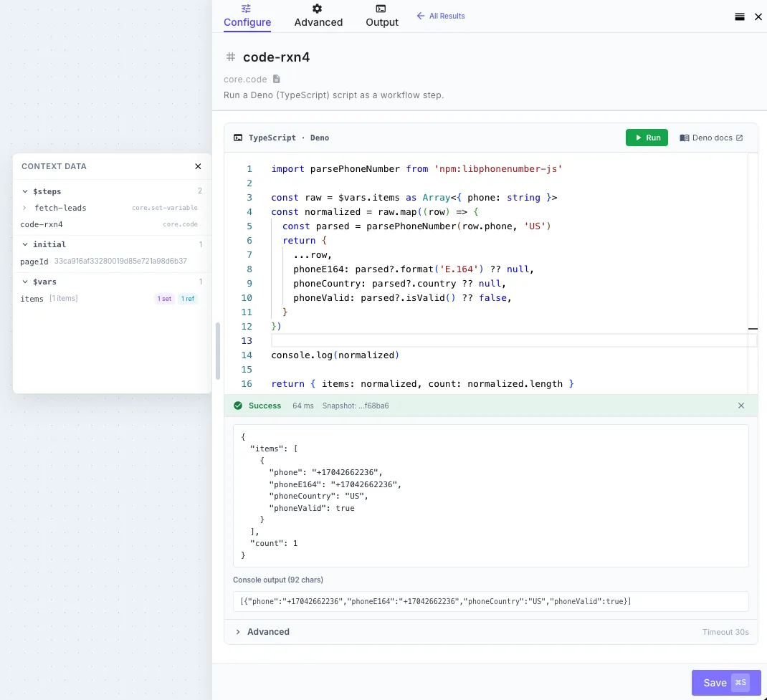Toggle the '1 ref' badge on items
This screenshot has height=700, width=767.
click(x=187, y=299)
